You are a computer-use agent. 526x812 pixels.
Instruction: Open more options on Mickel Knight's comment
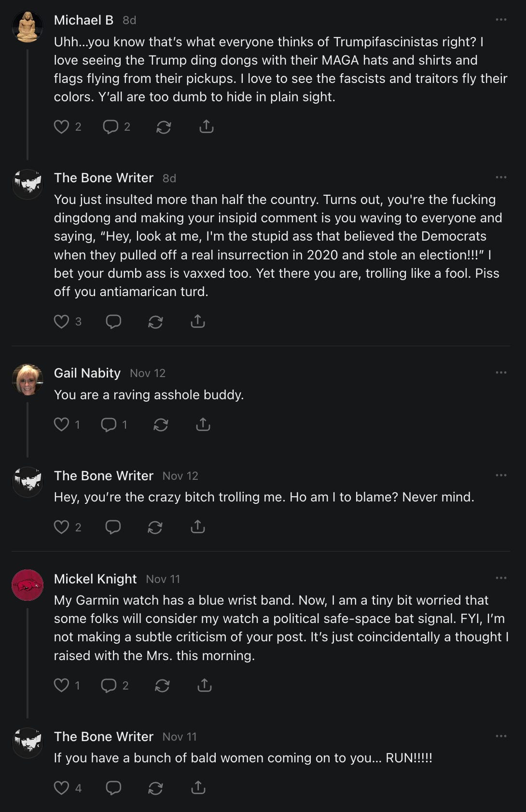coord(501,578)
